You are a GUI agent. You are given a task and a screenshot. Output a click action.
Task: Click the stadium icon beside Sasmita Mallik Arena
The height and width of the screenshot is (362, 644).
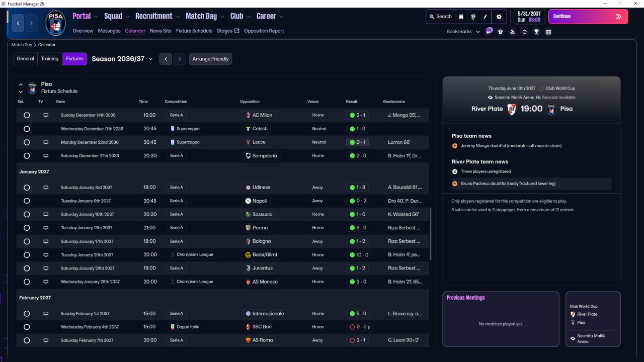click(x=490, y=98)
